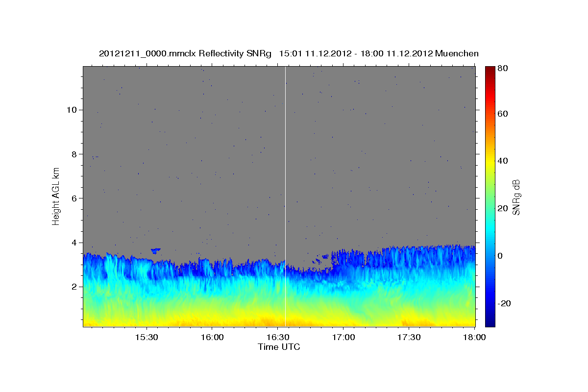The height and width of the screenshot is (392, 588).
Task: Click the dark blue bottom of the colorbar
Action: (490, 321)
